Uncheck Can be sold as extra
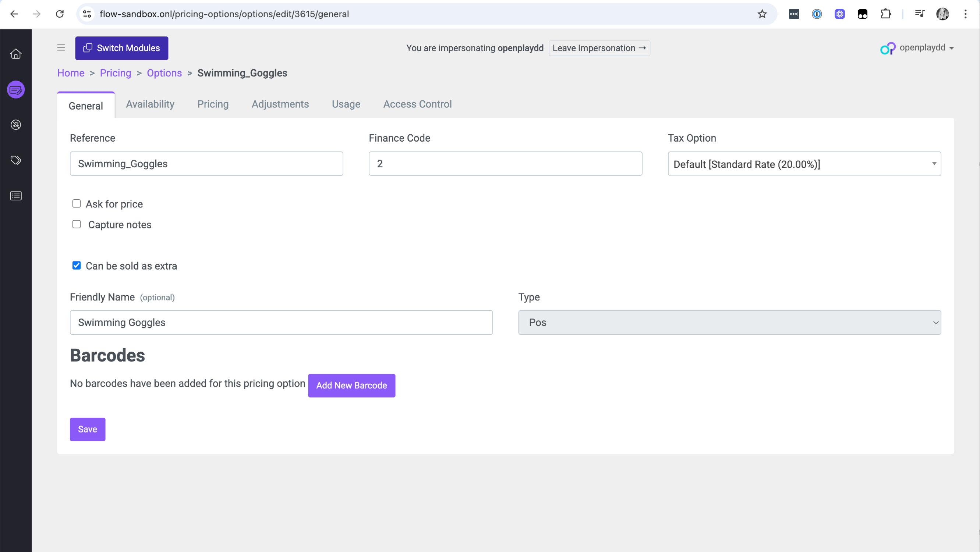This screenshot has height=552, width=980. [x=77, y=266]
